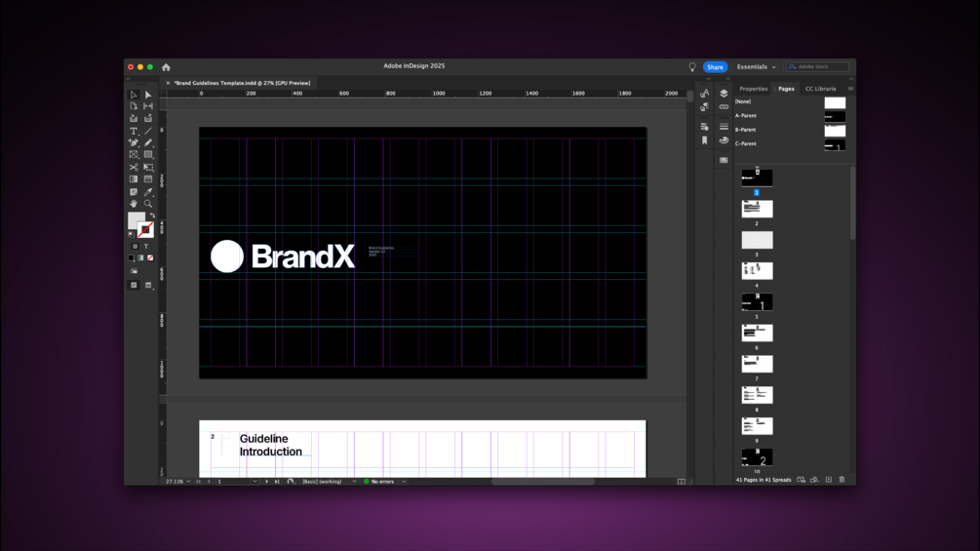The height and width of the screenshot is (551, 980).
Task: Select Brand Guidelines Template document tab
Action: [242, 83]
